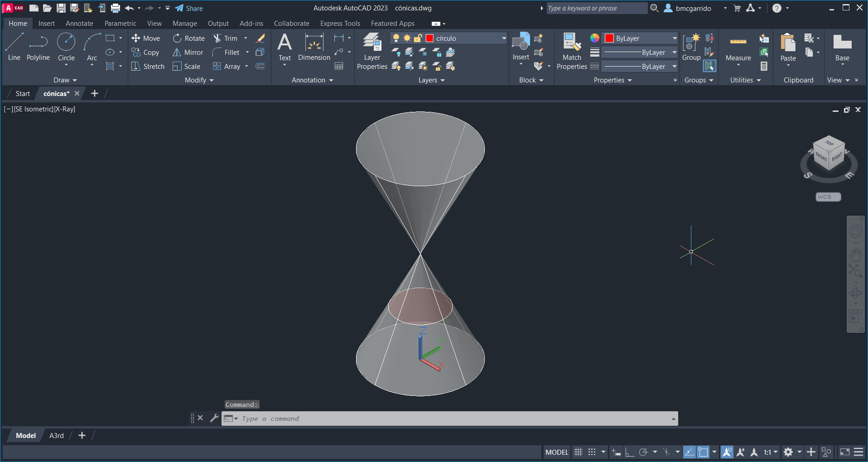This screenshot has width=868, height=462.
Task: Click the Fillet tool
Action: tap(226, 53)
